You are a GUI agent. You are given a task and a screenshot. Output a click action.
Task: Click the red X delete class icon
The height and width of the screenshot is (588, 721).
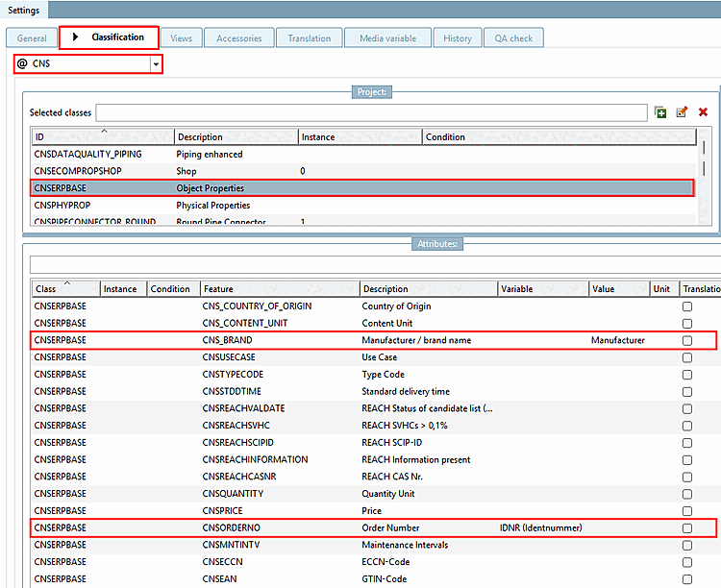(703, 112)
